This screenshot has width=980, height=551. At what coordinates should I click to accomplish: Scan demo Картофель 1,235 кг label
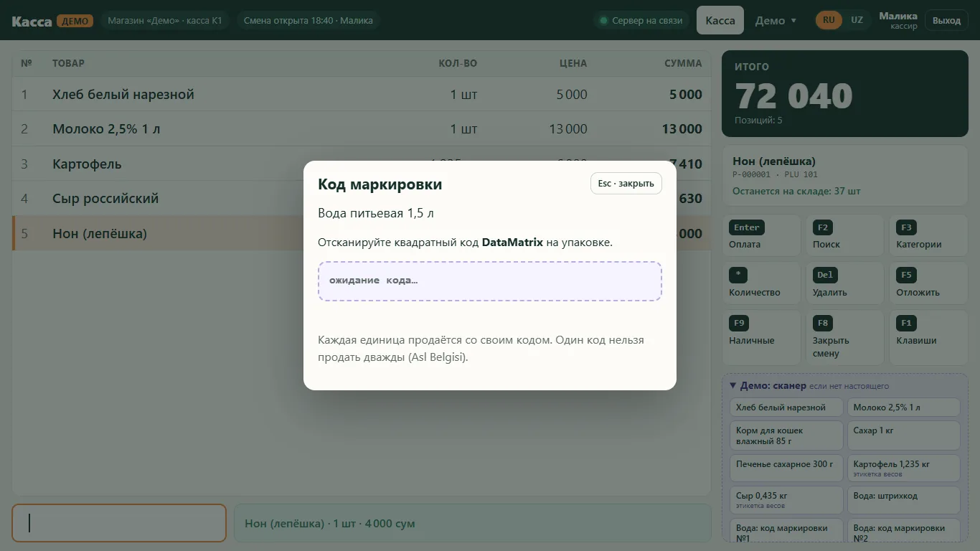tap(903, 468)
